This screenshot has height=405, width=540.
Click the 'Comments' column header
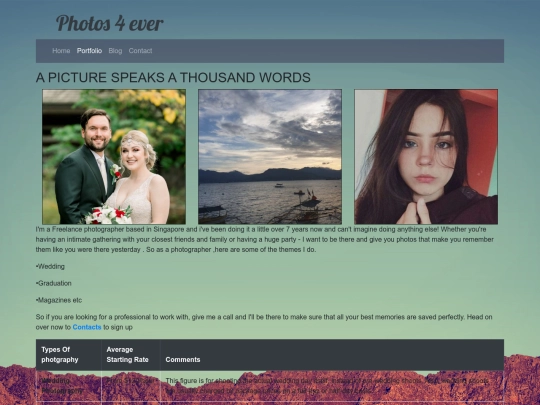332,355
